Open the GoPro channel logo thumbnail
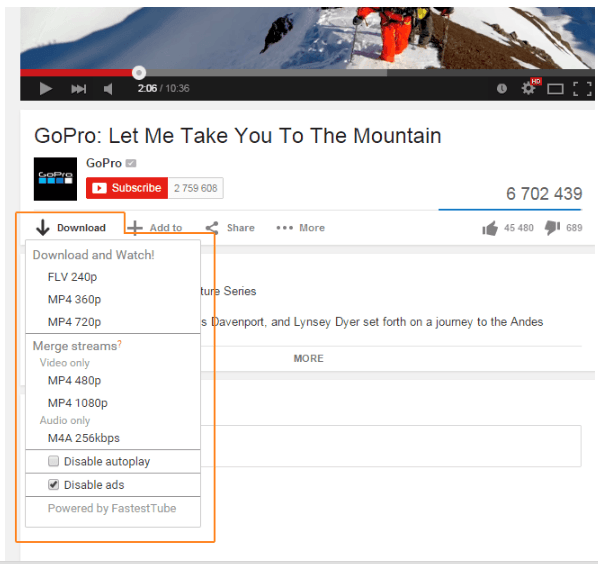The width and height of the screenshot is (598, 564). pyautogui.click(x=55, y=179)
